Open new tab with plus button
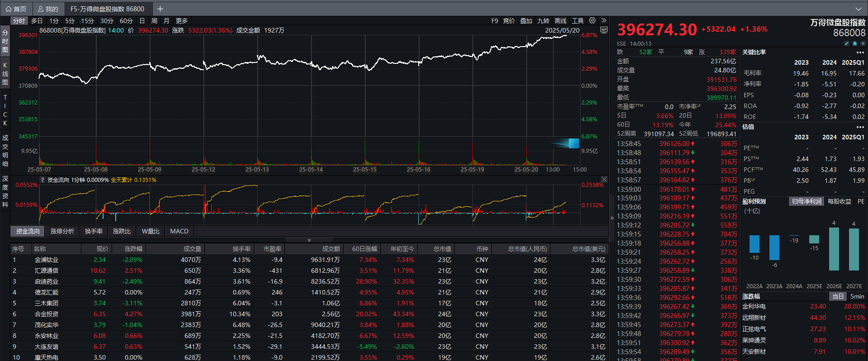868x361 pixels. [x=160, y=9]
